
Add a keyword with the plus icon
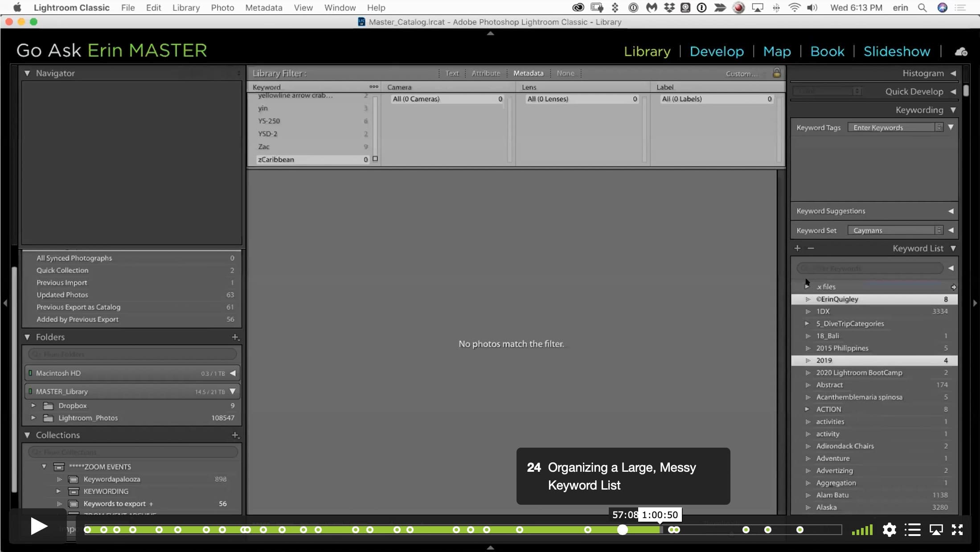tap(797, 248)
